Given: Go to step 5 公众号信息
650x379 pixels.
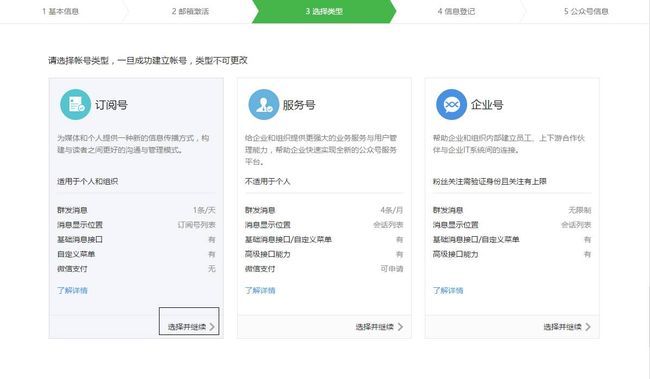Looking at the screenshot, I should pos(586,11).
